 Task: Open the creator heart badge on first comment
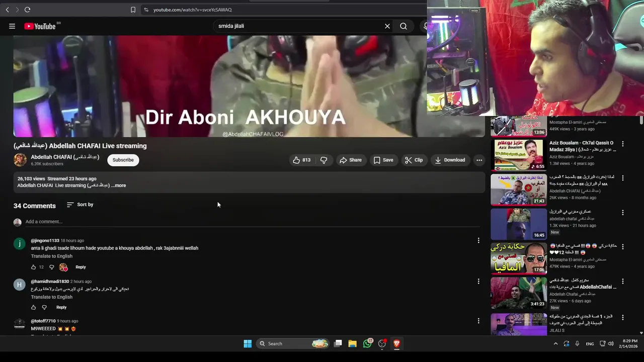(63, 267)
